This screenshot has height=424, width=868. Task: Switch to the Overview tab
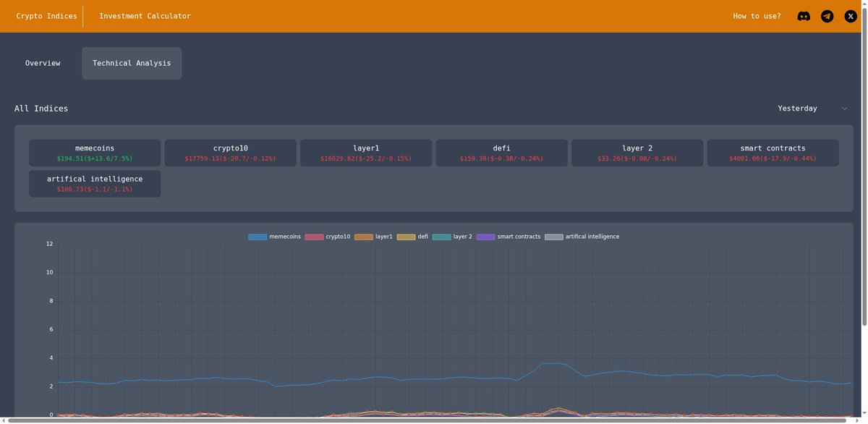pyautogui.click(x=43, y=63)
